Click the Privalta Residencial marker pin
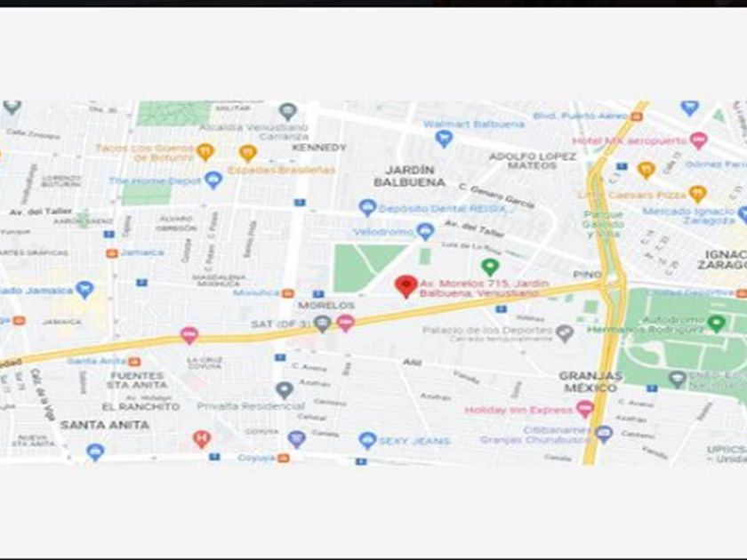The height and width of the screenshot is (560, 747). pyautogui.click(x=285, y=390)
